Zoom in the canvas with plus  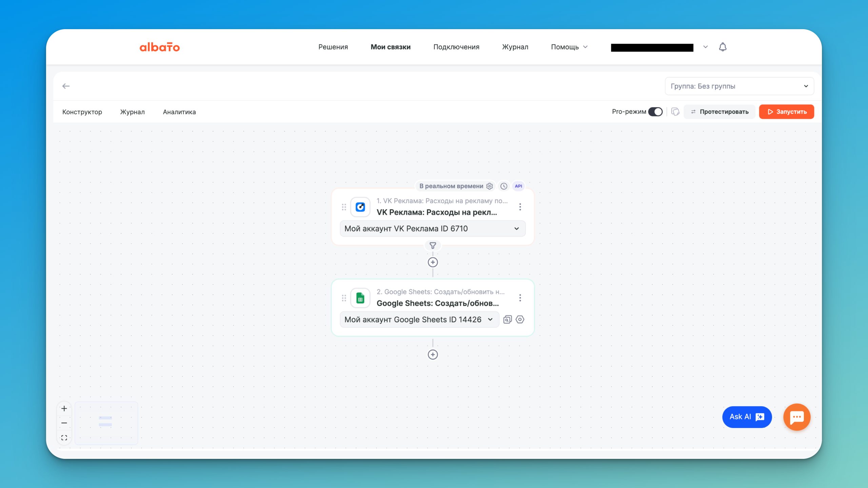tap(64, 408)
